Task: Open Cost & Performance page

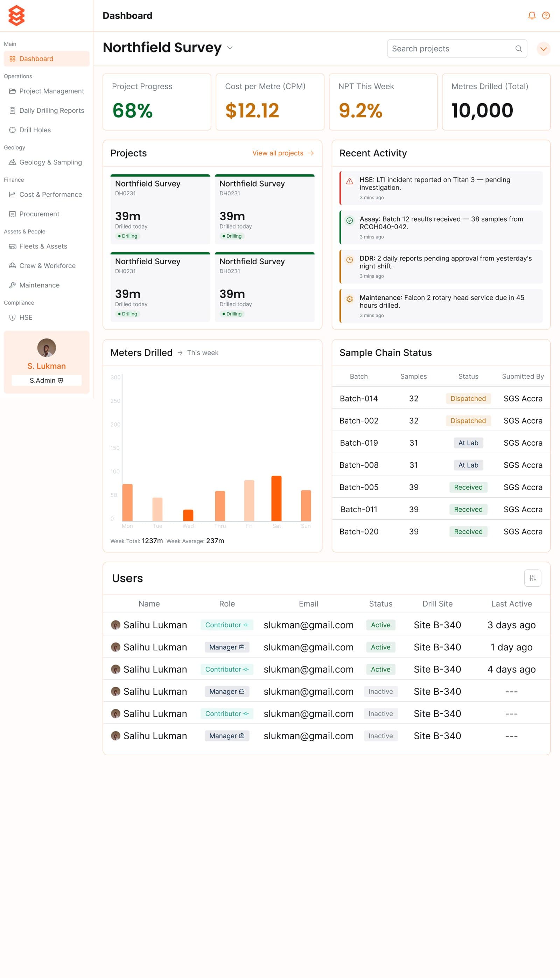Action: pyautogui.click(x=47, y=195)
